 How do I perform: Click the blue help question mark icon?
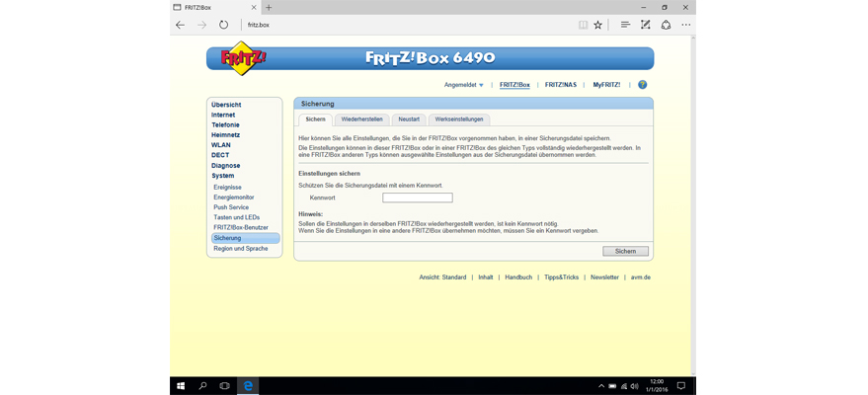coord(642,85)
